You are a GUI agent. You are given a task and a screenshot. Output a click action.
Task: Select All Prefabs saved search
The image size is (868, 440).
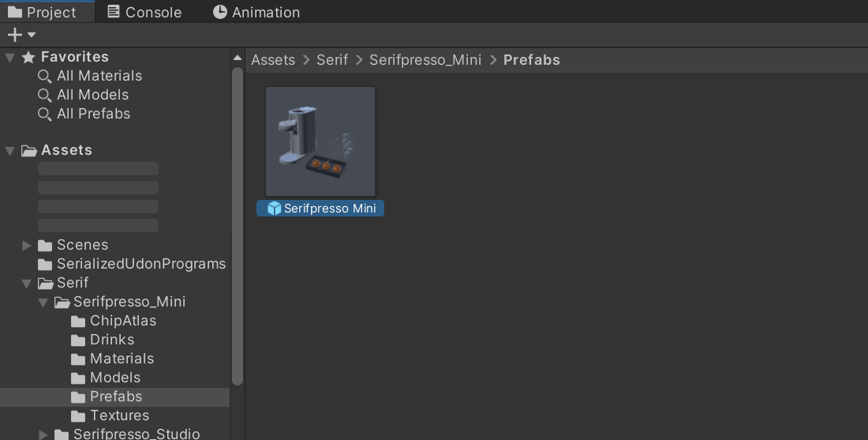(93, 114)
